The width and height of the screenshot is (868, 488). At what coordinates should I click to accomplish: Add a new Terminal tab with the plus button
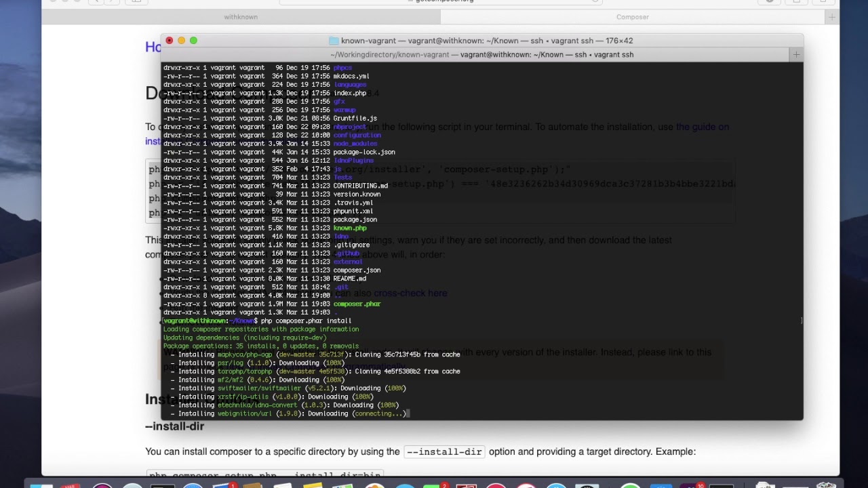(796, 54)
